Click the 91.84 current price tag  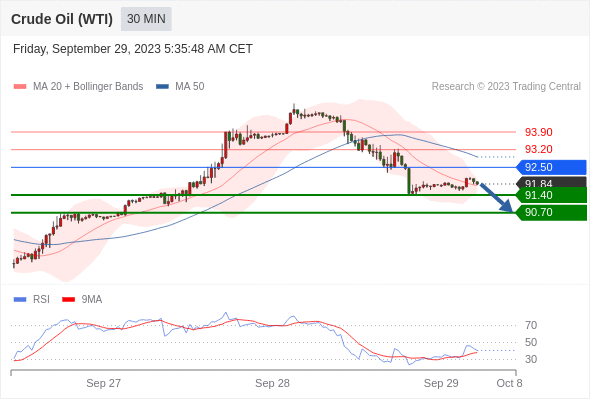click(x=551, y=183)
